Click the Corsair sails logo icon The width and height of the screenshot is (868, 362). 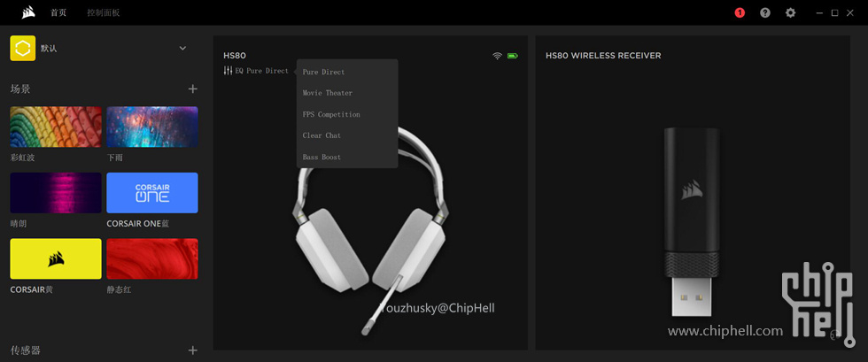click(28, 12)
